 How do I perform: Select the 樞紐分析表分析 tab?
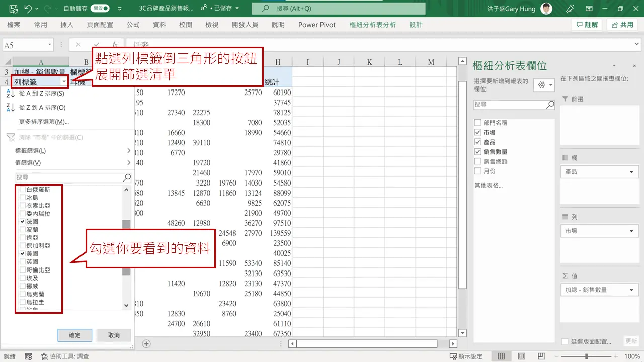tap(373, 25)
